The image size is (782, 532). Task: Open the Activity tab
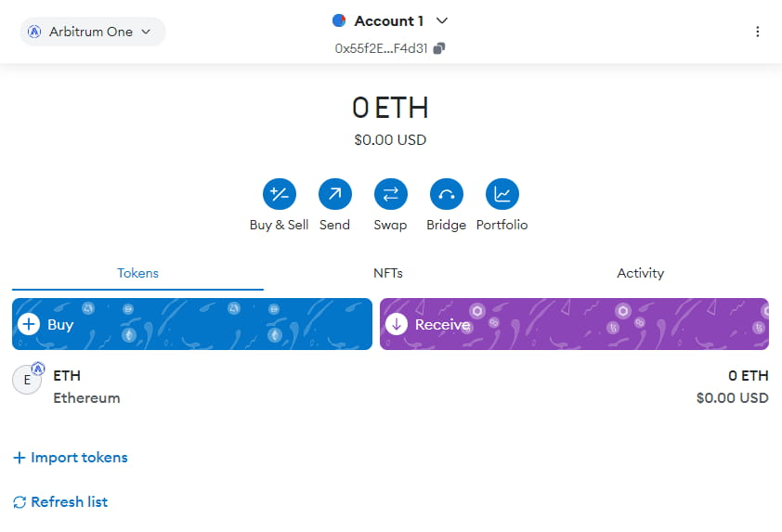(x=640, y=273)
